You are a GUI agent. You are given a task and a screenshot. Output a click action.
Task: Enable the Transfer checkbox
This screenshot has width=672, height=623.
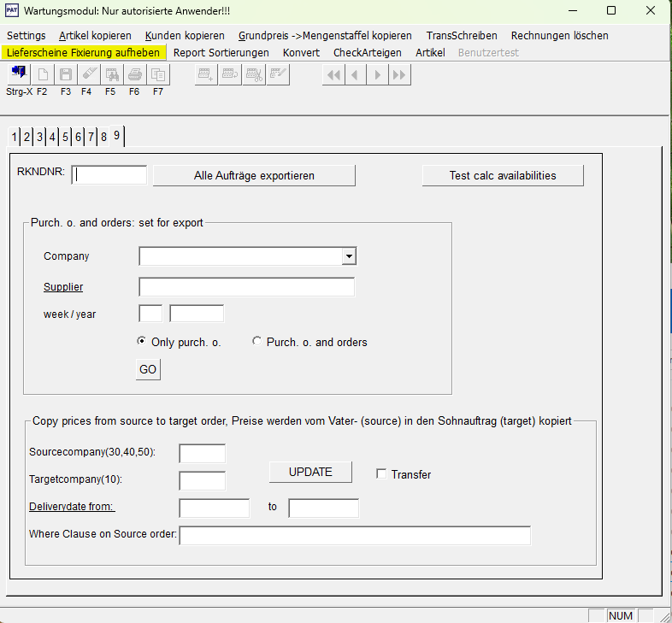[381, 474]
